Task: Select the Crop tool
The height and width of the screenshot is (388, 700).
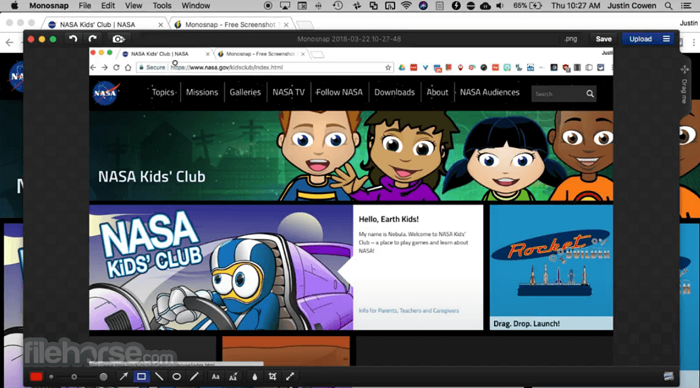Action: [x=272, y=376]
